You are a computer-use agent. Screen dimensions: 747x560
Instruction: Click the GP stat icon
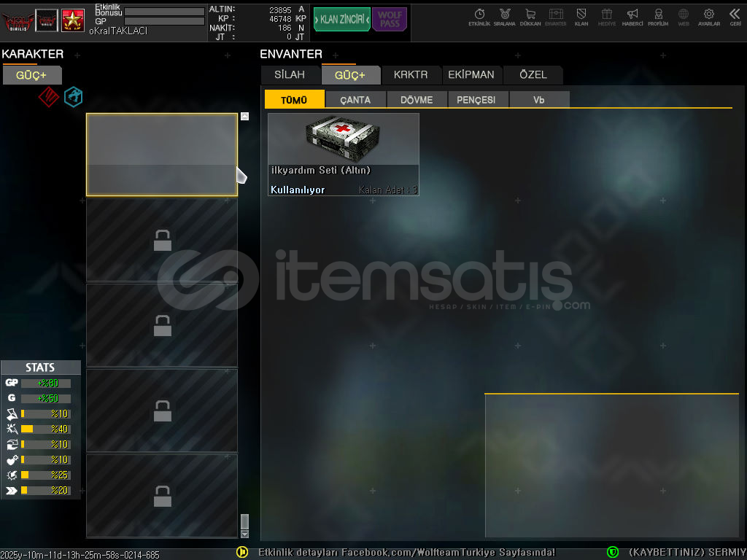pyautogui.click(x=12, y=383)
